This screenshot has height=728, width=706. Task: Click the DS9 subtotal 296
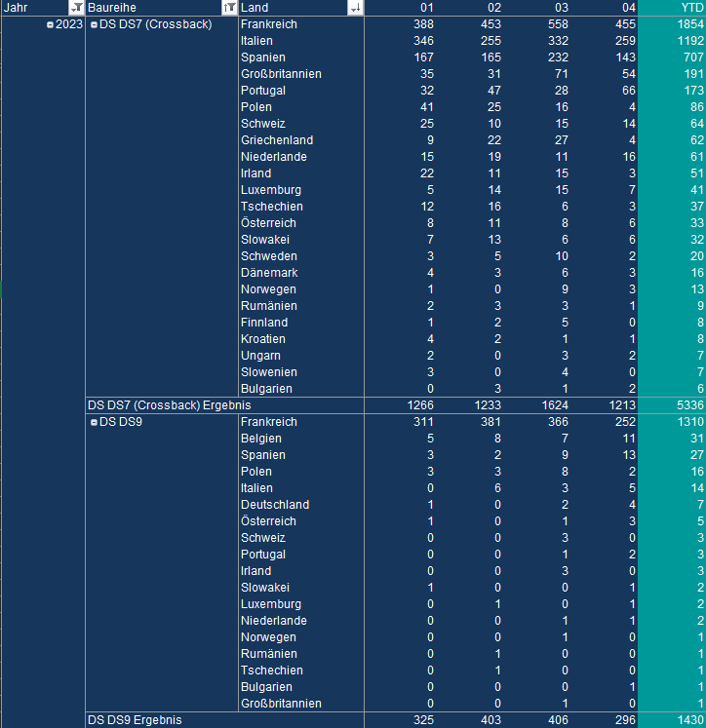coord(626,720)
